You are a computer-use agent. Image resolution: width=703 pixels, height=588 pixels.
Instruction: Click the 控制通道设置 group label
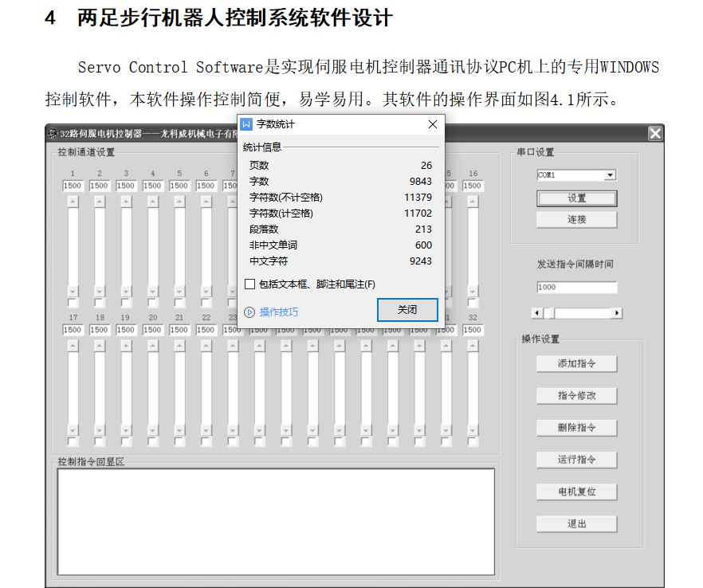pos(86,152)
